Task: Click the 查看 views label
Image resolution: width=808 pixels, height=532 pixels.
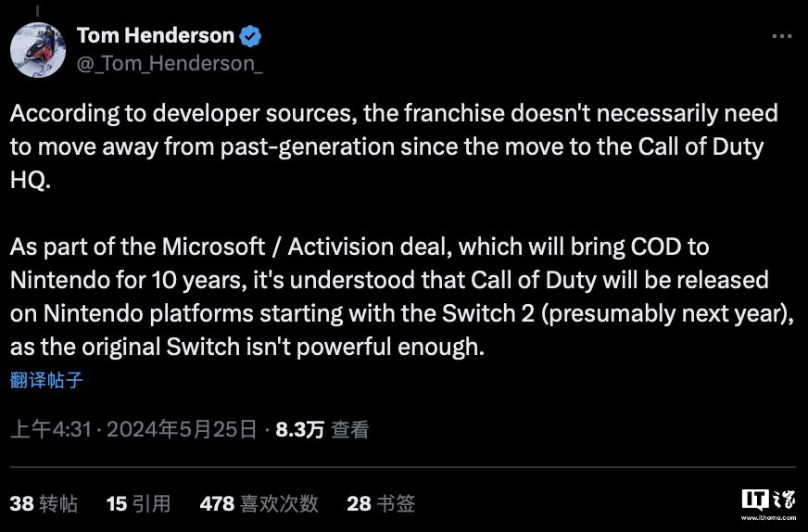Action: [350, 429]
